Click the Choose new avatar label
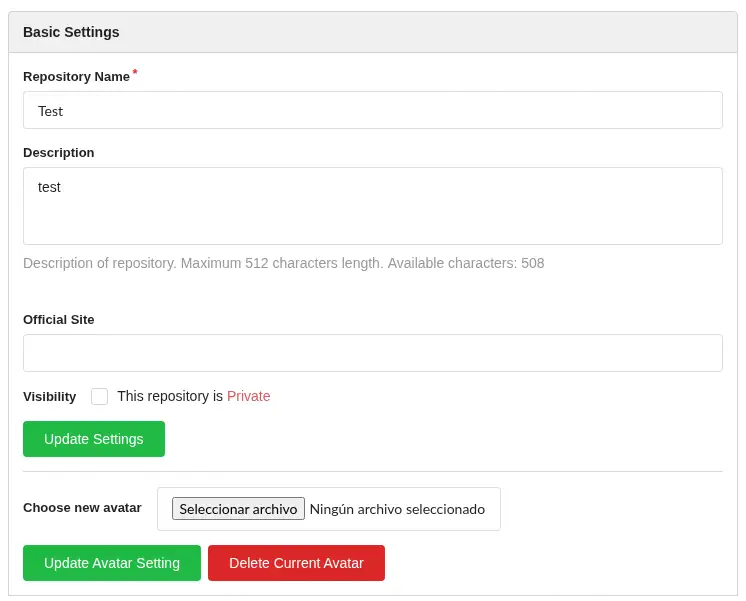This screenshot has width=746, height=601. click(x=82, y=508)
